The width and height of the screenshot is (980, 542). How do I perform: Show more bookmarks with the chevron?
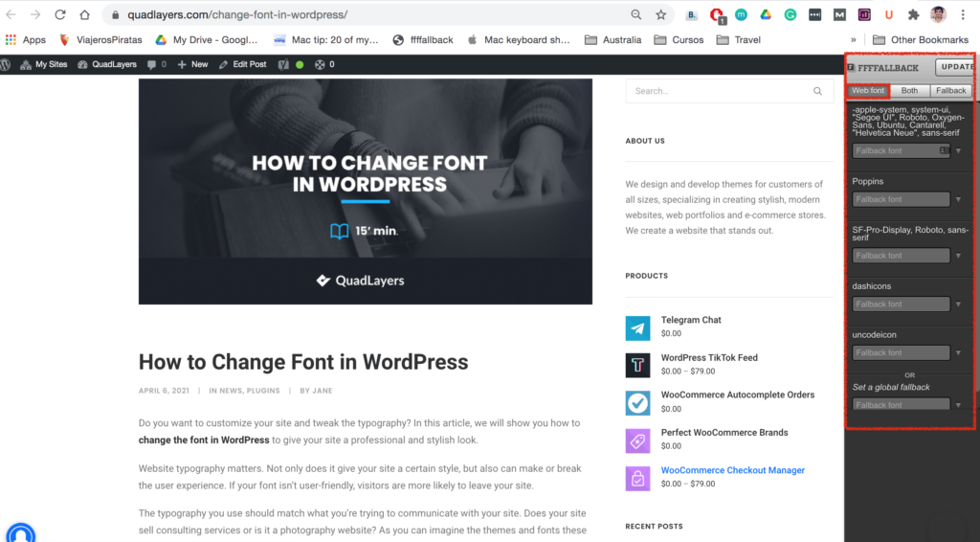[x=853, y=39]
